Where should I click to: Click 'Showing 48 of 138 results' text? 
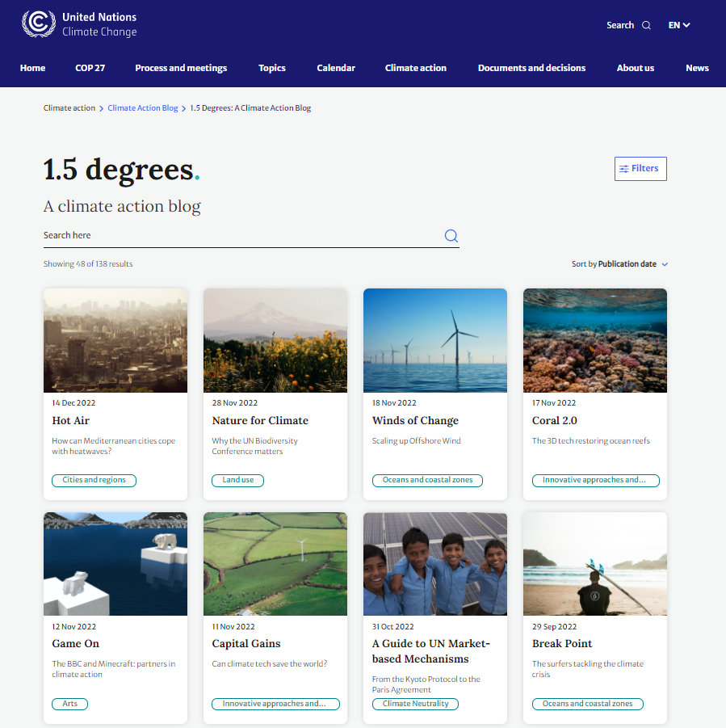(88, 263)
